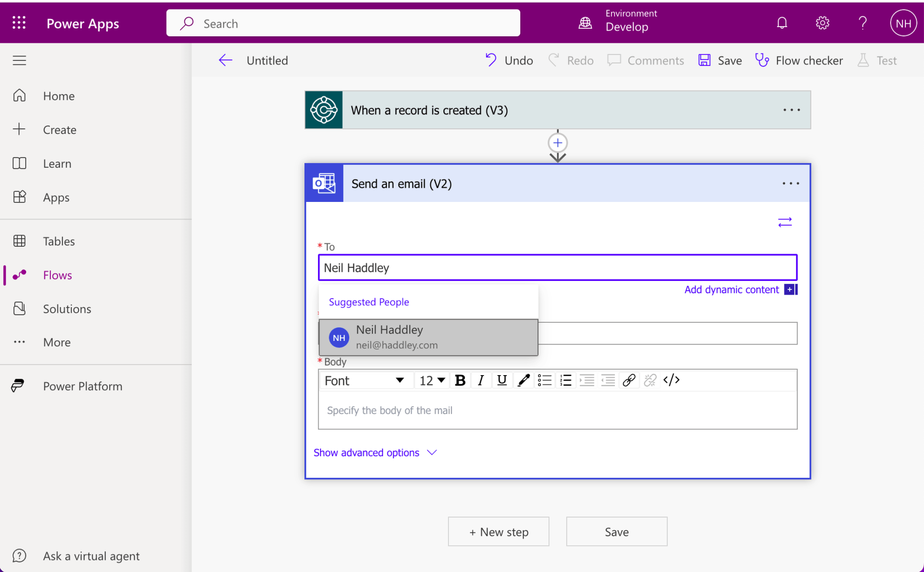The image size is (924, 572).
Task: Open settings gear in header
Action: click(x=822, y=23)
